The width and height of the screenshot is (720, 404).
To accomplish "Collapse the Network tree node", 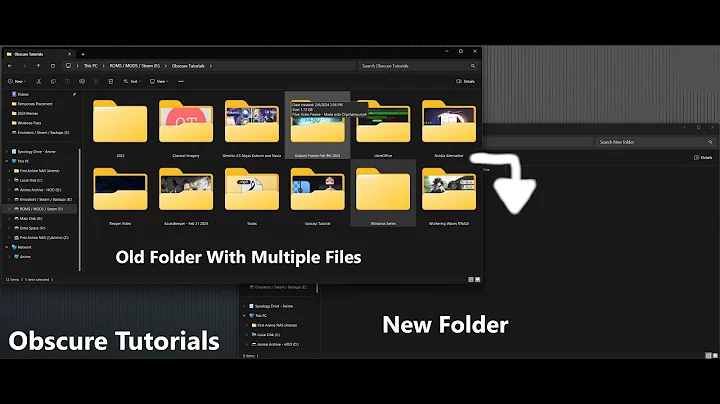I will [x=6, y=247].
